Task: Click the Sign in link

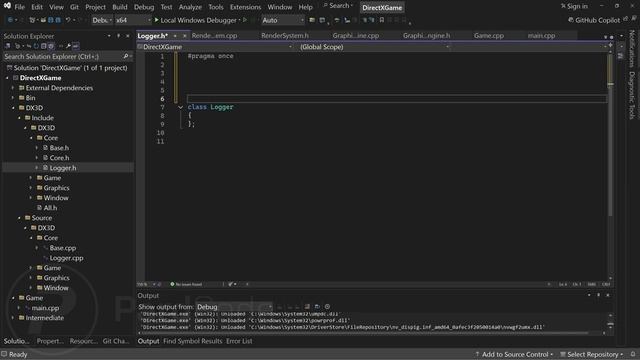Action: pos(574,6)
